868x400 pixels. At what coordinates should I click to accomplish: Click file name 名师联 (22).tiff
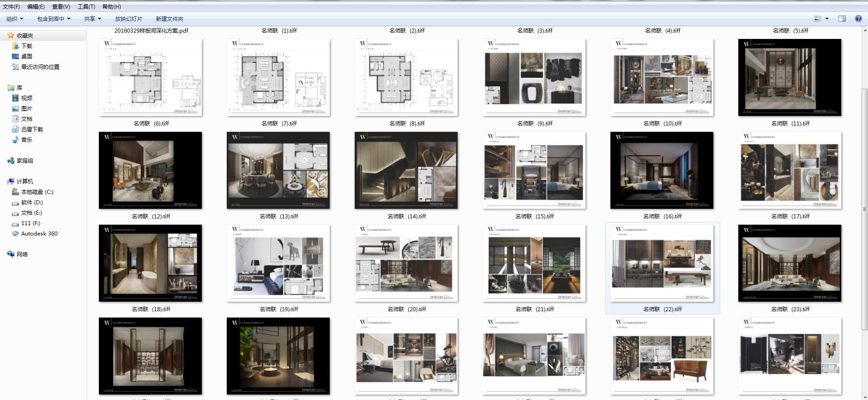[663, 309]
